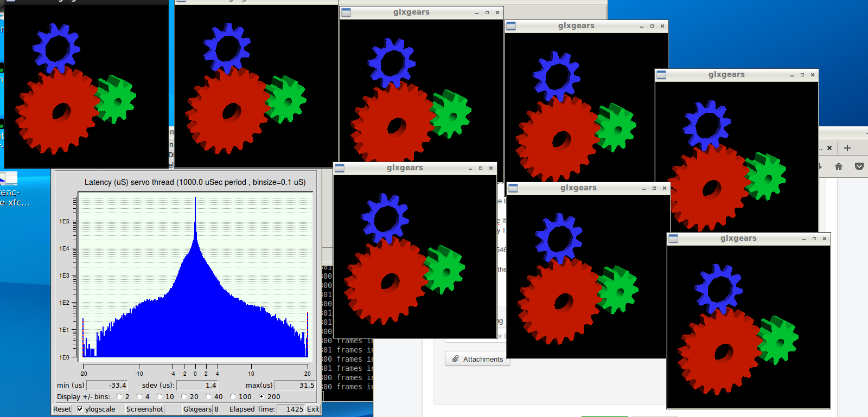The height and width of the screenshot is (417, 868).
Task: Minimize the glxgears window overlapping browser tab bar
Action: (792, 75)
